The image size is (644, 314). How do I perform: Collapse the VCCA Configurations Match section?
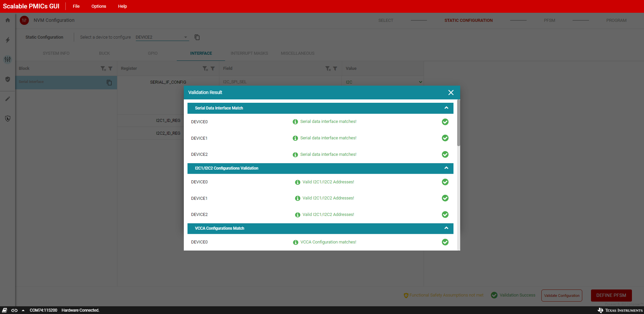[446, 228]
